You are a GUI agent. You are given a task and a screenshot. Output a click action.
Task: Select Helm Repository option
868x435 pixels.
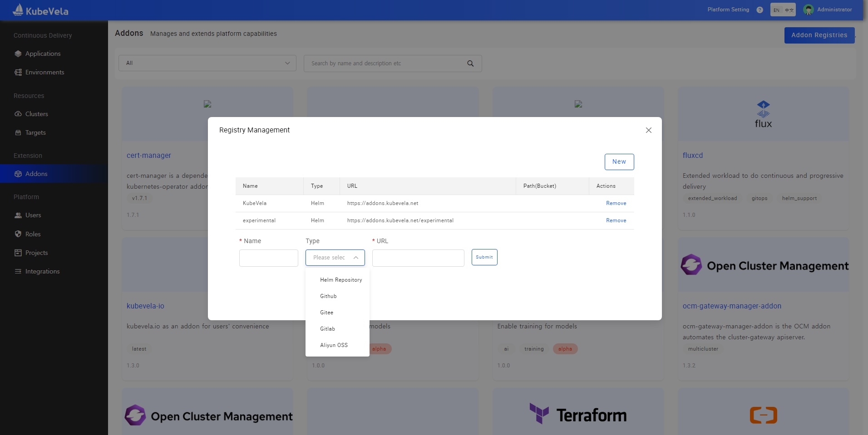coord(340,280)
